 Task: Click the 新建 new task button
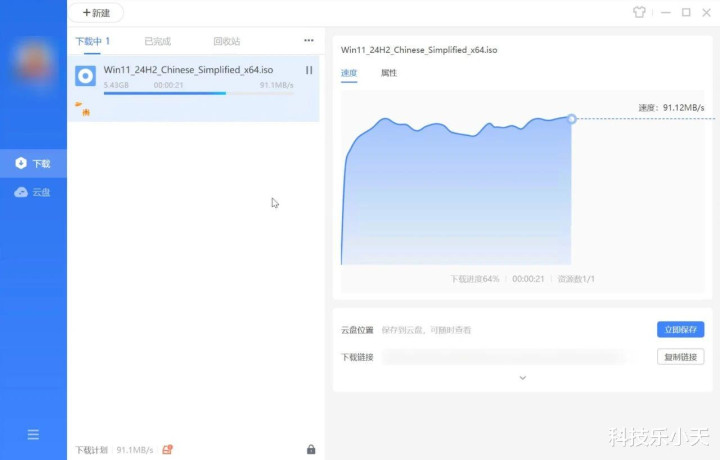[96, 13]
